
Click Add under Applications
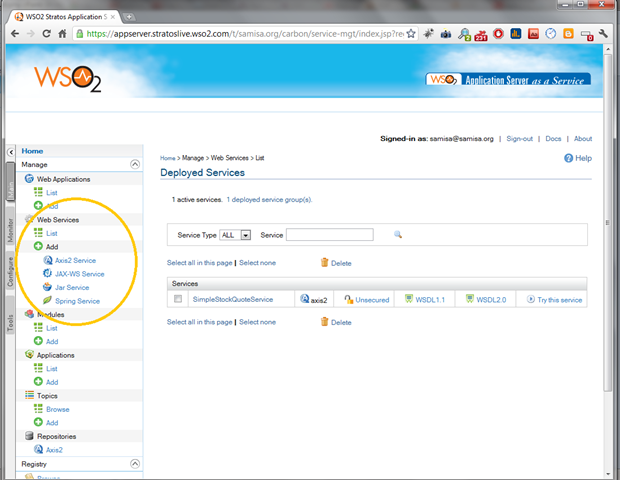click(52, 382)
